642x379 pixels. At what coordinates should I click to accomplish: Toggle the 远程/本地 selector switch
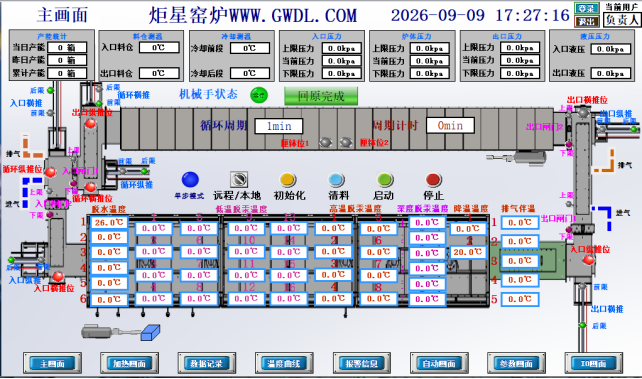pos(239,180)
